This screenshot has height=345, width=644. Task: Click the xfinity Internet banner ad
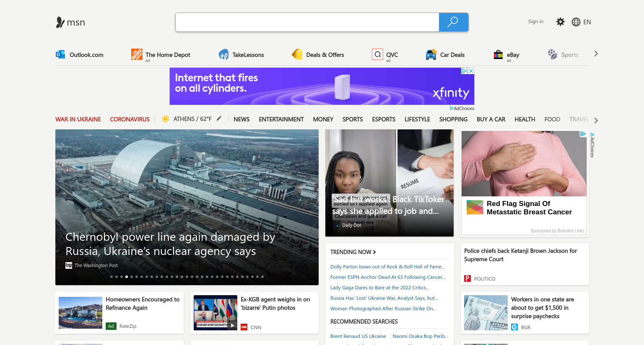point(322,86)
